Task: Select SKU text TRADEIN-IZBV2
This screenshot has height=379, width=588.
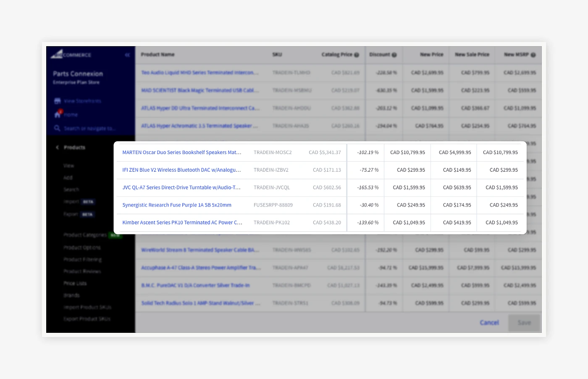Action: pyautogui.click(x=271, y=170)
